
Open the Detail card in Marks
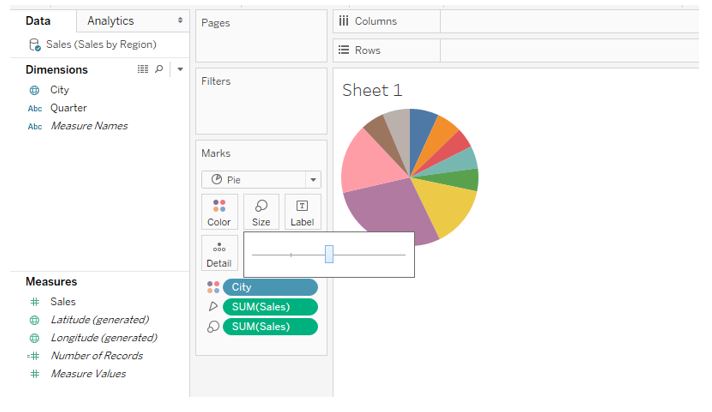[219, 254]
